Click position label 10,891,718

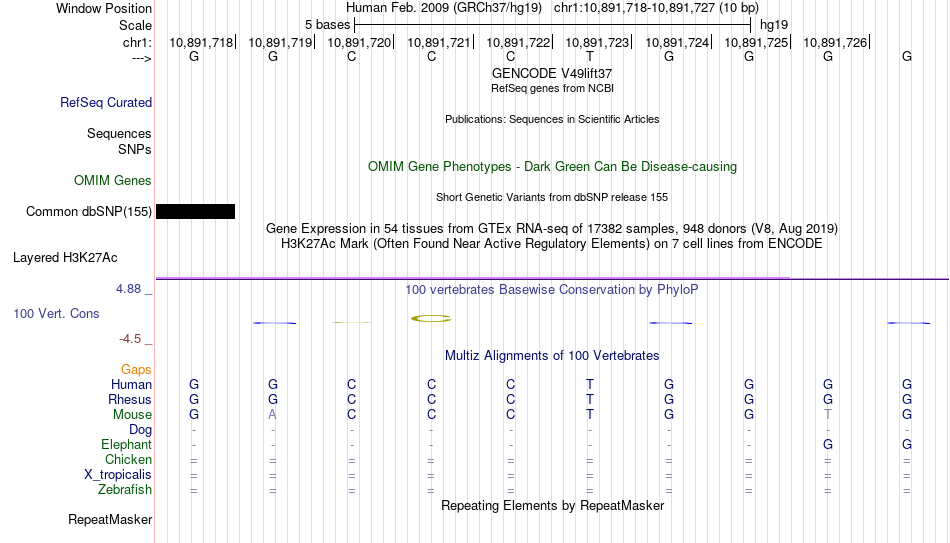(x=201, y=42)
